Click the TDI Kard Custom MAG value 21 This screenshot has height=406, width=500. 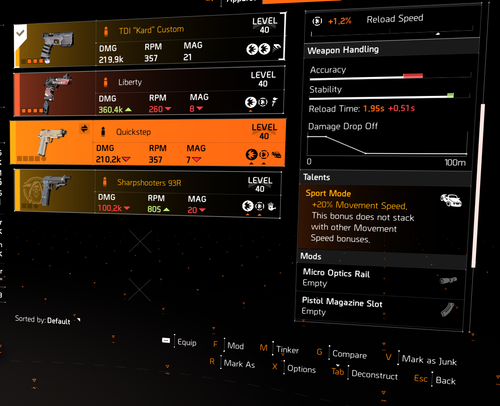point(187,57)
